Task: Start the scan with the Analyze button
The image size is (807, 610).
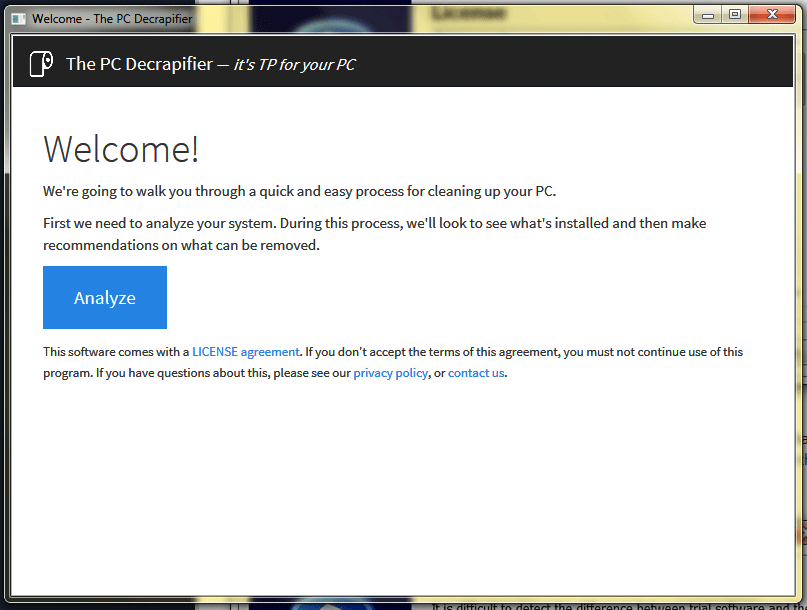Action: point(105,298)
